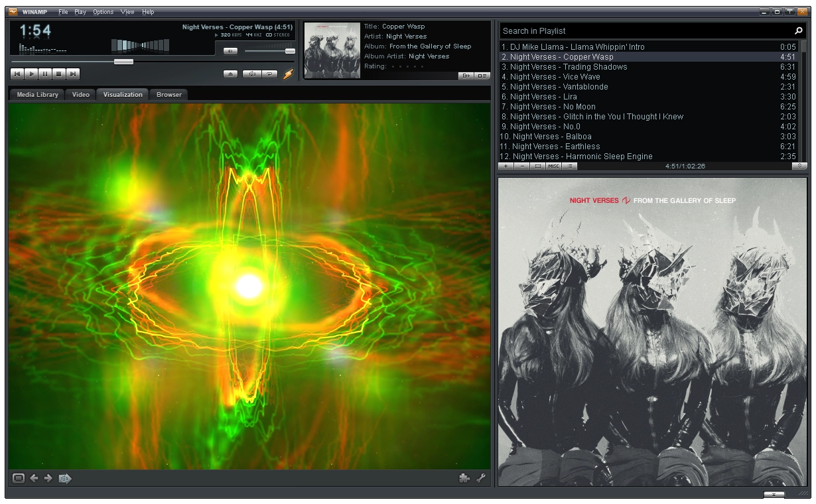Toggle shuffle mode
Screen dimensions: 816x504
251,74
